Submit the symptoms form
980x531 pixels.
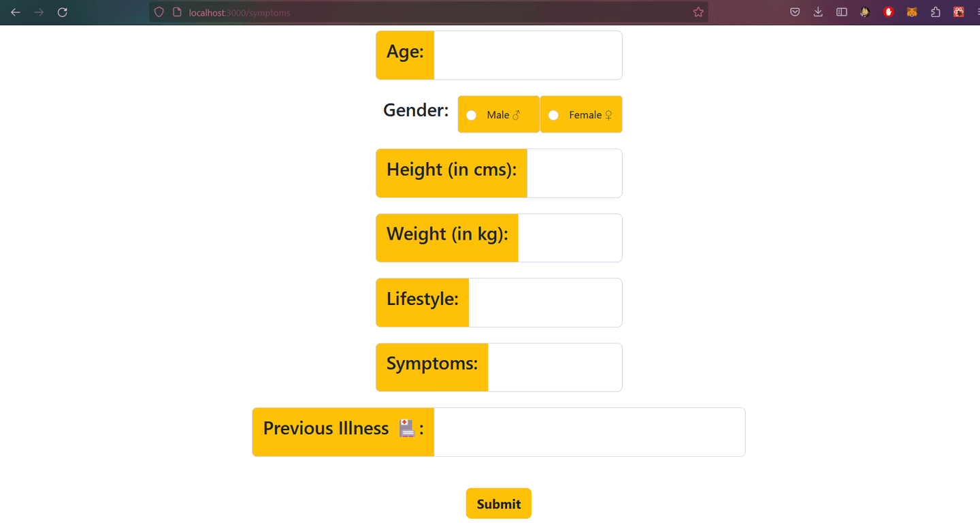click(499, 504)
